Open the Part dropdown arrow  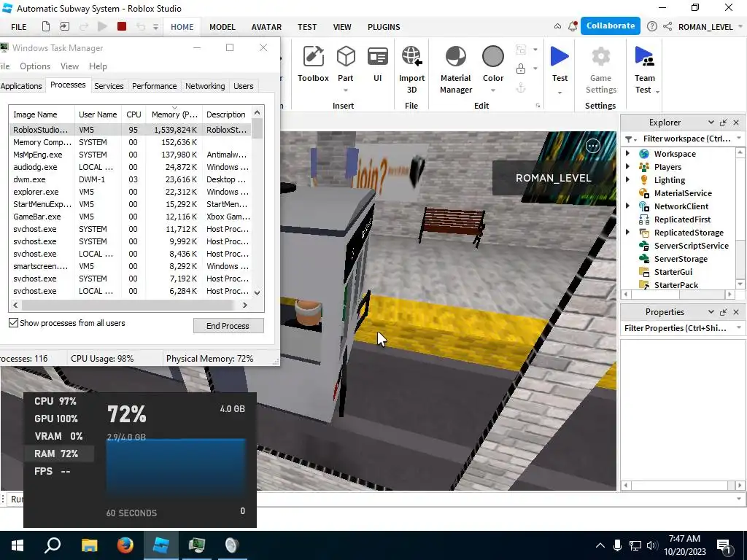[346, 90]
